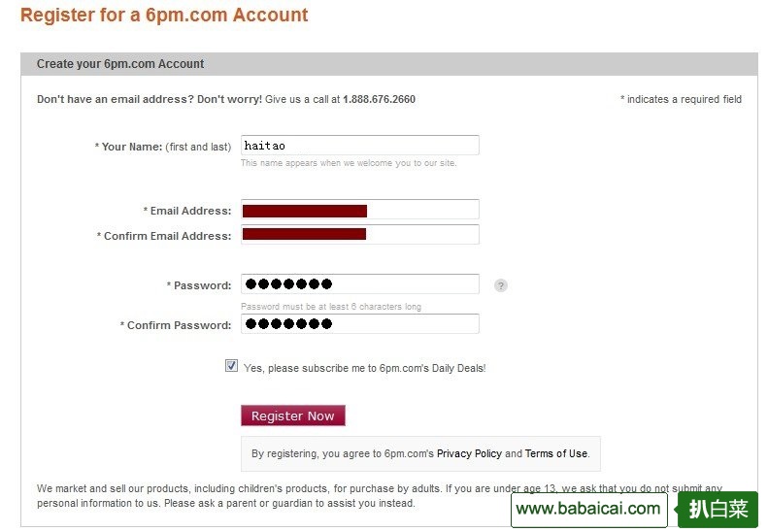Click the "Yes, please subscribe me" label text

[x=364, y=369]
